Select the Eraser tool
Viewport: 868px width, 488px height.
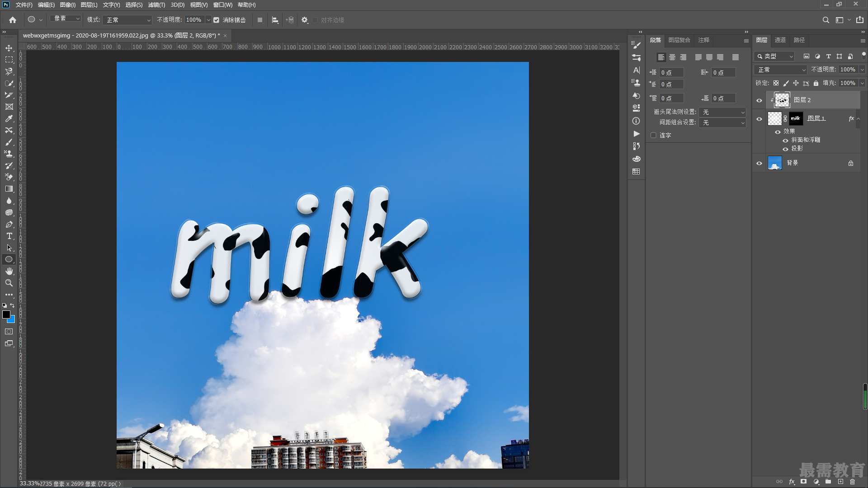click(9, 177)
